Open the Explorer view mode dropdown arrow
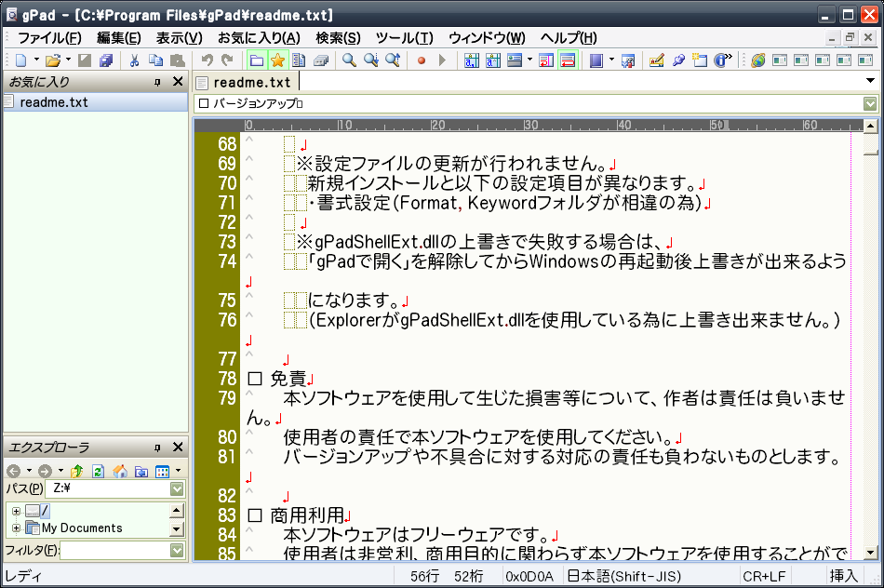Image resolution: width=884 pixels, height=588 pixels. [x=178, y=471]
